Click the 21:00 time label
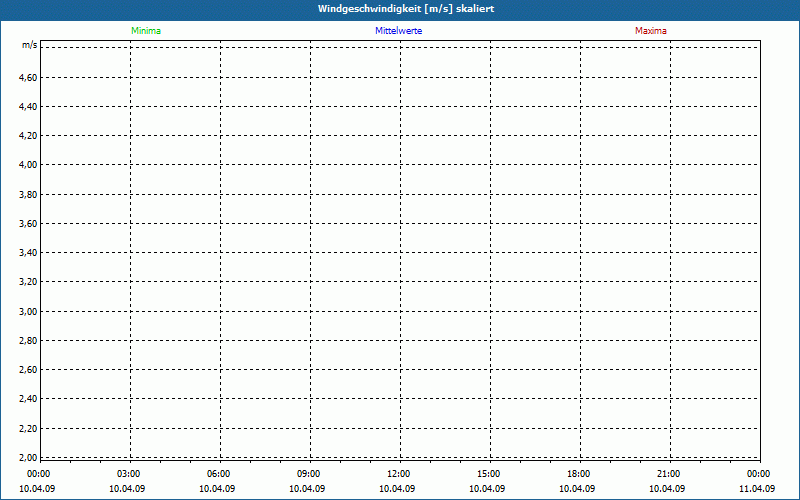This screenshot has width=800, height=500. pos(668,474)
